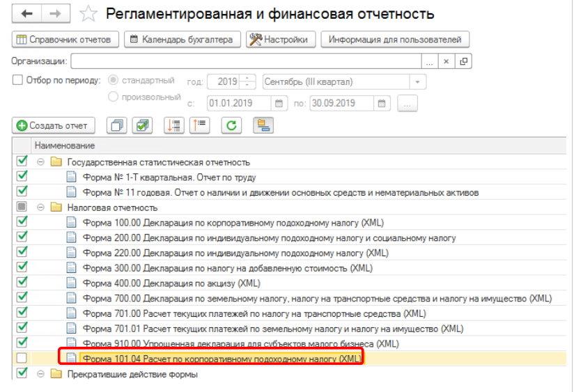Toggle the group by folders icon
Viewport: 574px width, 392px height.
tap(263, 125)
